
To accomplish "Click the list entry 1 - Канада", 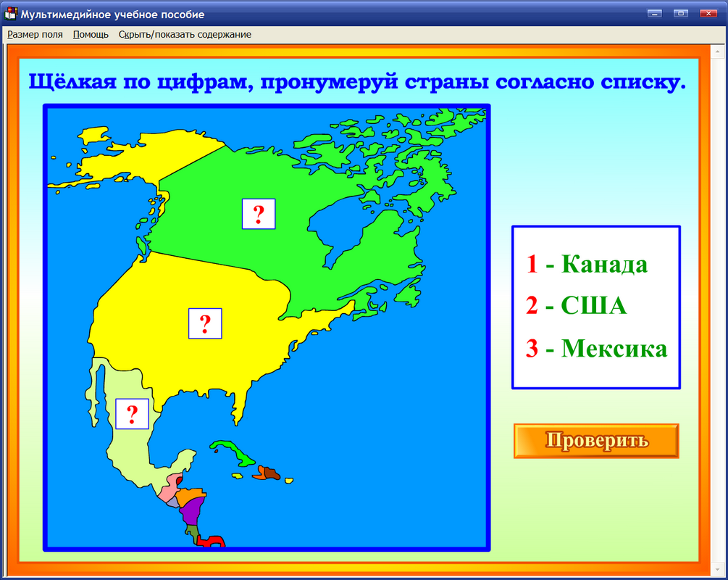I will tap(587, 264).
